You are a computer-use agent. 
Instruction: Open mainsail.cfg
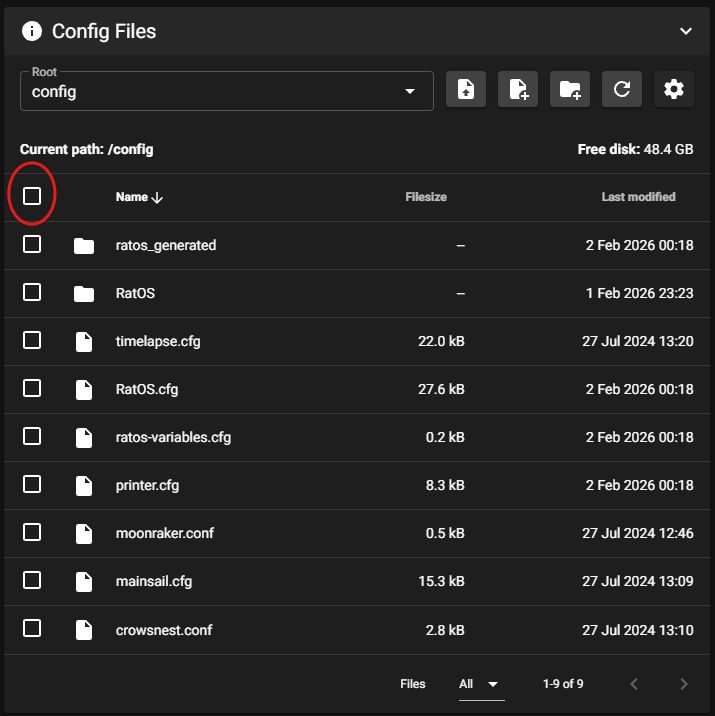point(154,581)
